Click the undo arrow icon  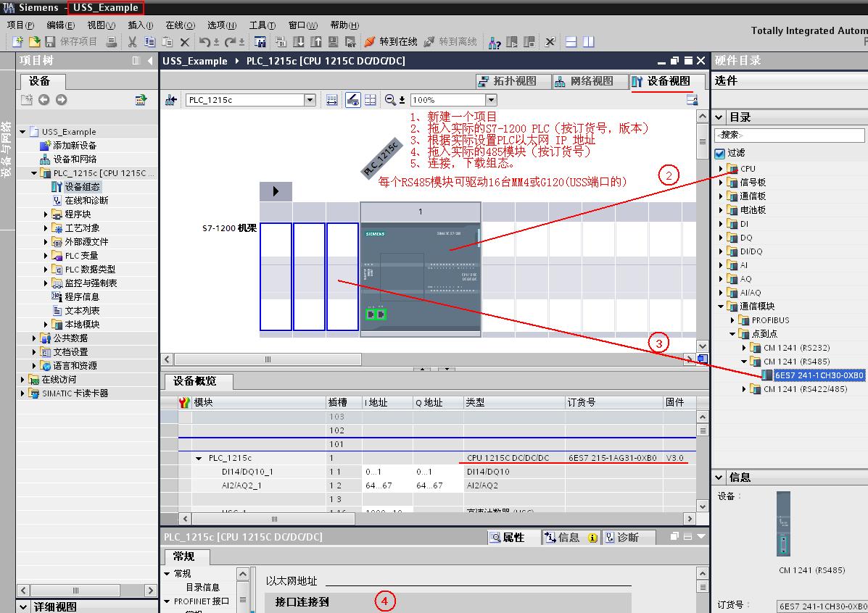(204, 41)
